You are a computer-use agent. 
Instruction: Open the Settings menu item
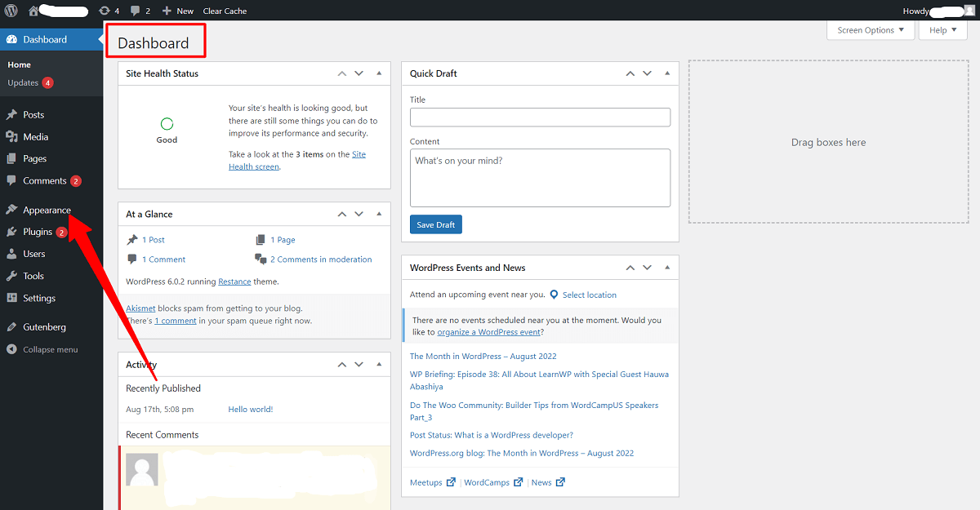coord(37,298)
